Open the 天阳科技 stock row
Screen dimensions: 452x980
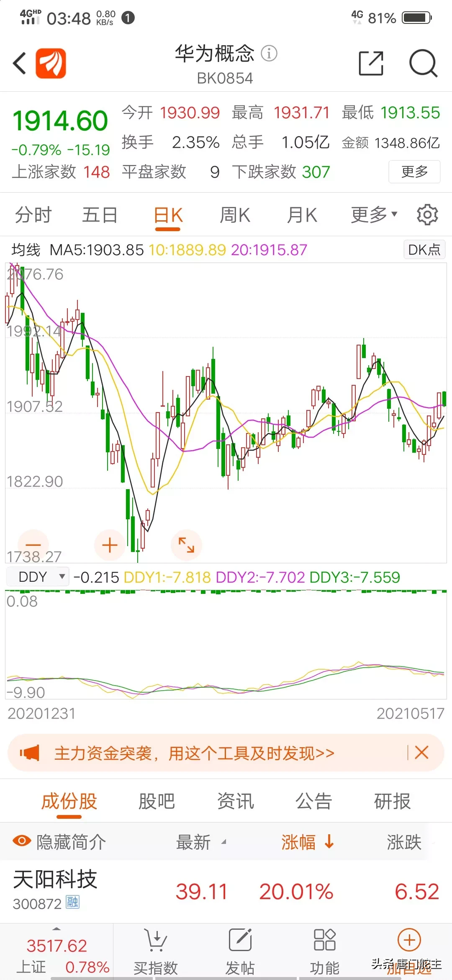click(x=226, y=891)
